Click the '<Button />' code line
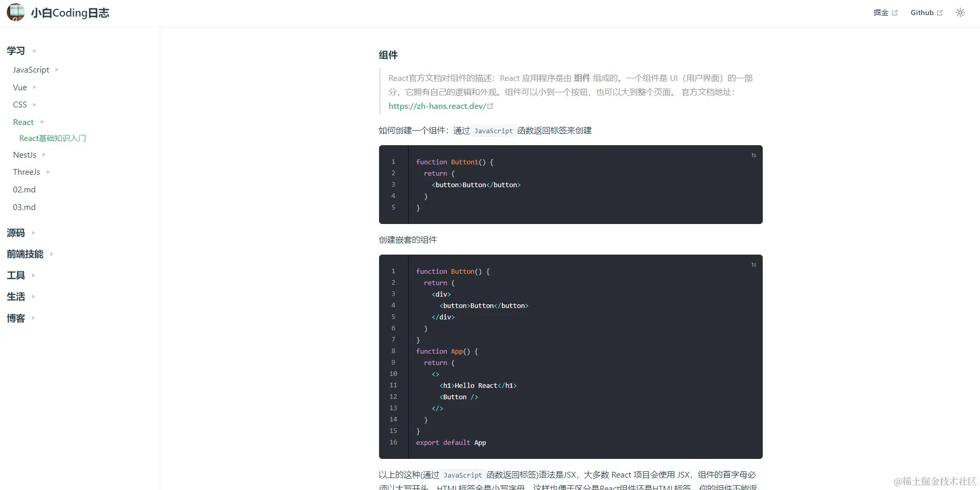 click(x=459, y=397)
